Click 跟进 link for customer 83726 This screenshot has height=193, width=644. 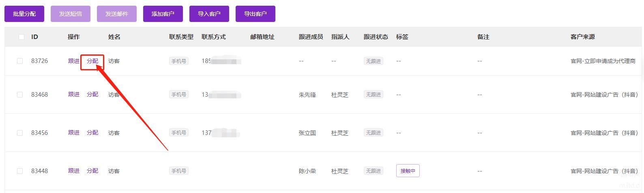point(74,61)
